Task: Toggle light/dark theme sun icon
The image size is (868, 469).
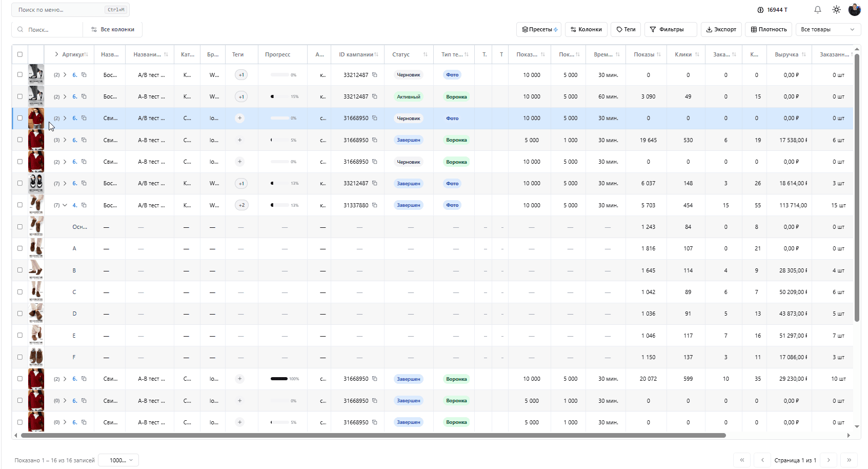Action: coord(836,10)
